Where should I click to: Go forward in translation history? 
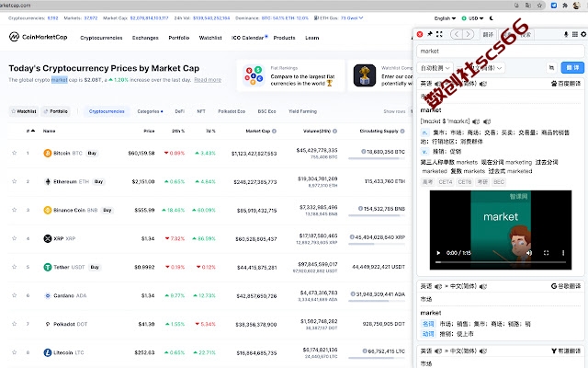[x=468, y=34]
